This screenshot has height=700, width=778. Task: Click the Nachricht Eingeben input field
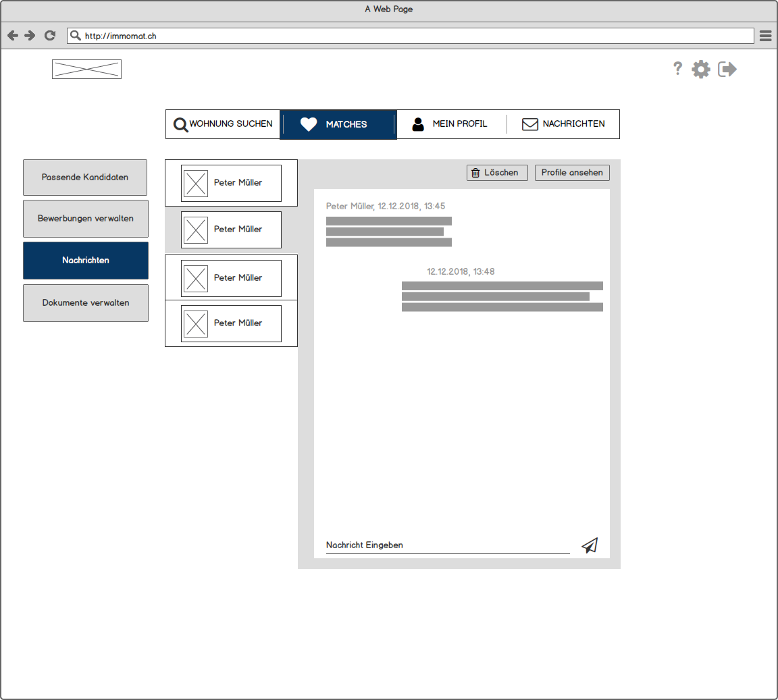(447, 545)
